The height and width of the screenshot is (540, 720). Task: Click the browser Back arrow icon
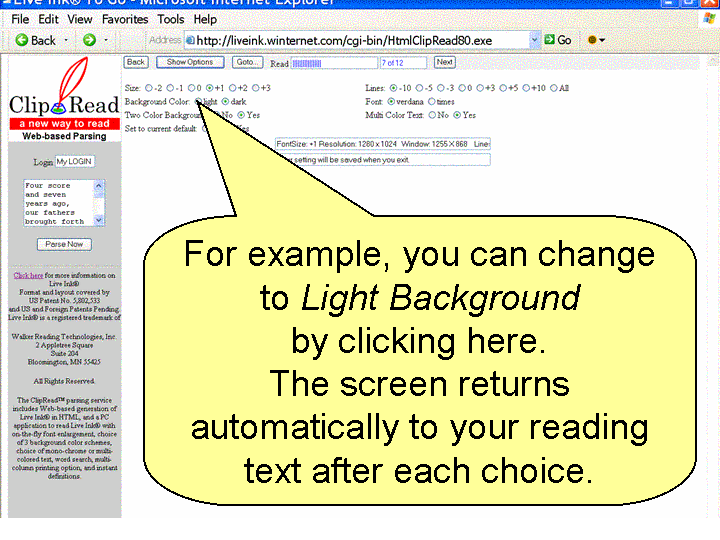[x=21, y=40]
